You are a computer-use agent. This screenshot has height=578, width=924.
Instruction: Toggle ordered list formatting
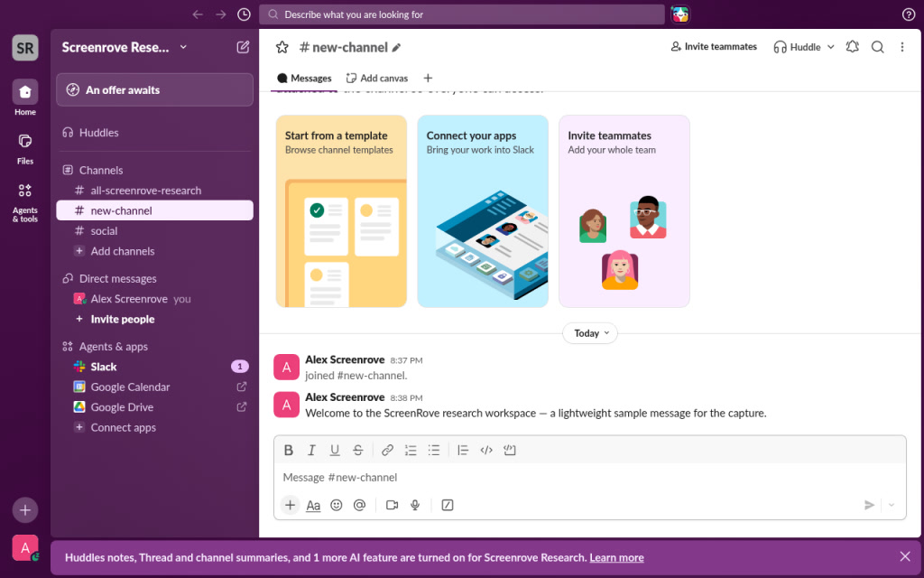(x=411, y=450)
